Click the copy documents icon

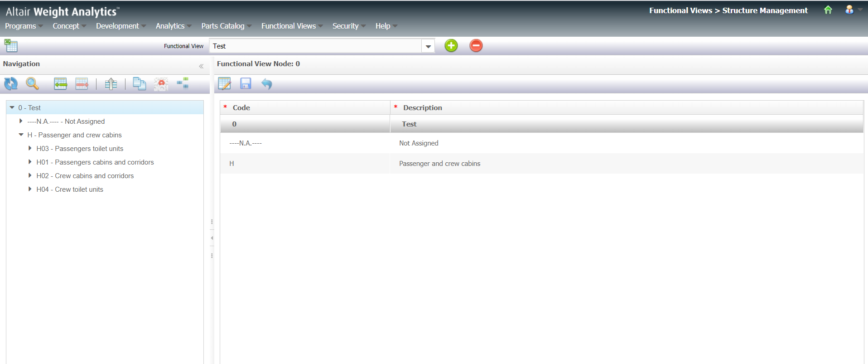(x=140, y=84)
